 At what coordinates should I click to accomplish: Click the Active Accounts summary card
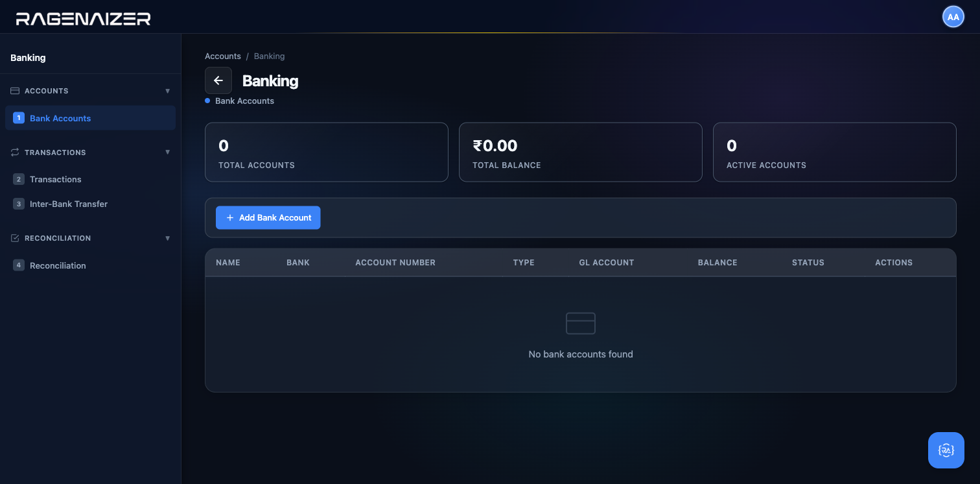pyautogui.click(x=835, y=152)
